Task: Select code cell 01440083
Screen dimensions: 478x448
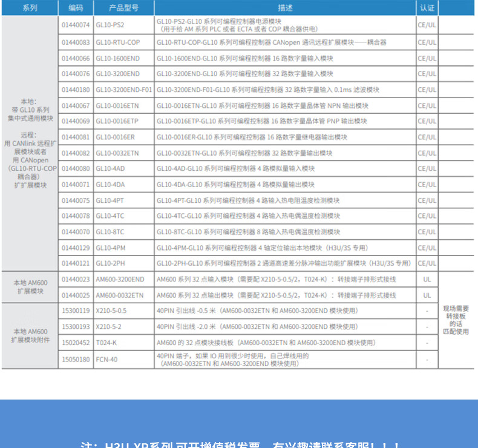Action: click(x=76, y=42)
